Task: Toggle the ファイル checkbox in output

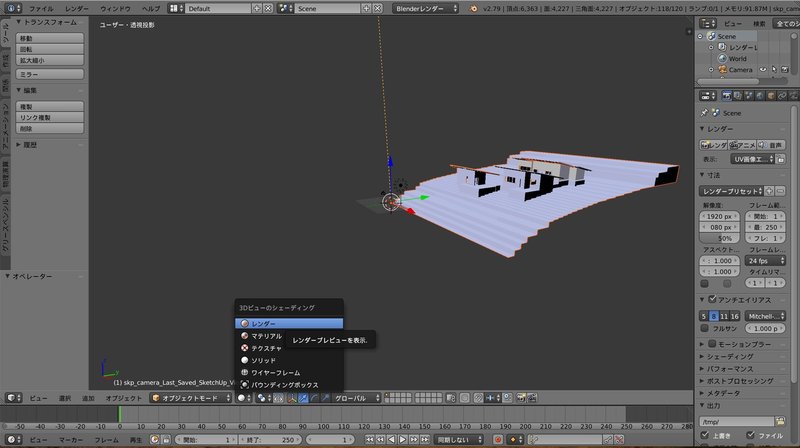Action: tap(751, 435)
